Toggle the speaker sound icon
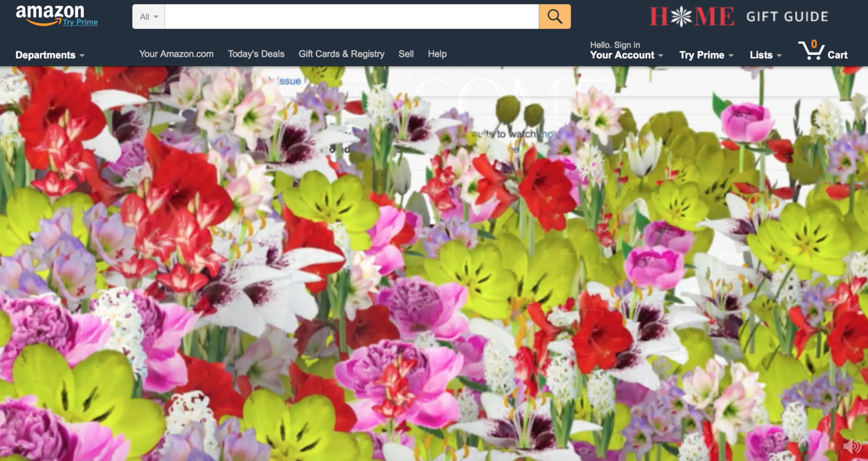This screenshot has height=461, width=868. pos(852,446)
